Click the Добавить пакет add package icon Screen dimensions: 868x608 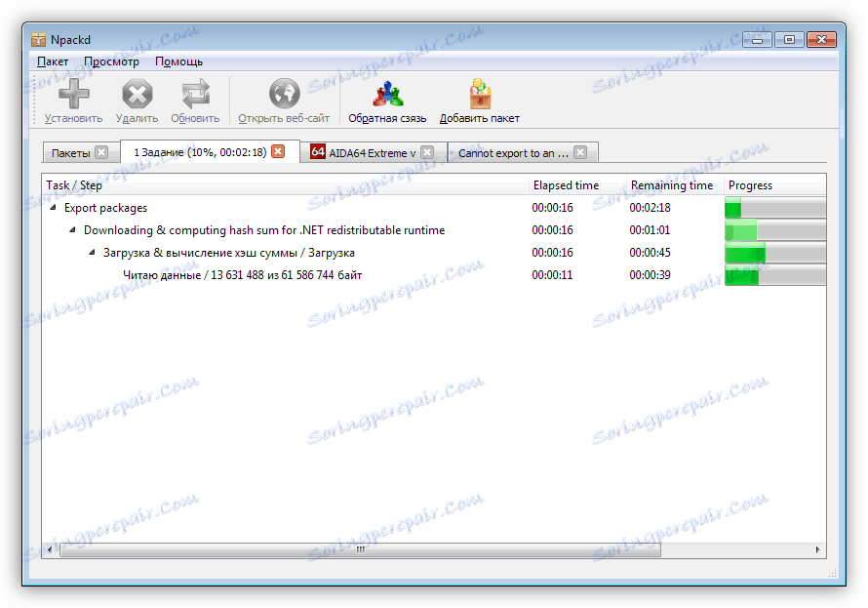[x=480, y=93]
